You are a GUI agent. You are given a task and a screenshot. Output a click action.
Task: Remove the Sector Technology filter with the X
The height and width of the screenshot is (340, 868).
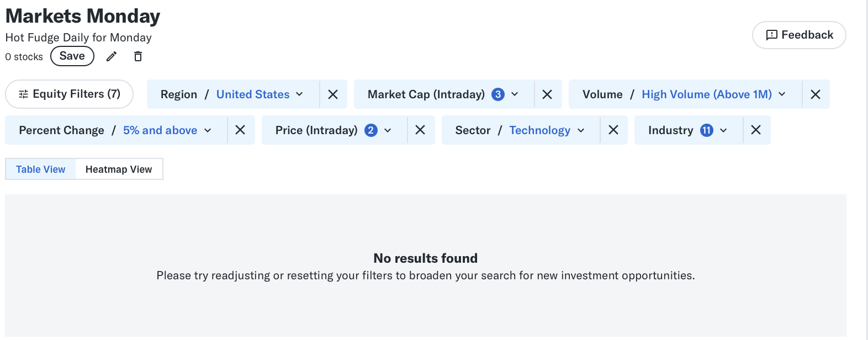[613, 130]
